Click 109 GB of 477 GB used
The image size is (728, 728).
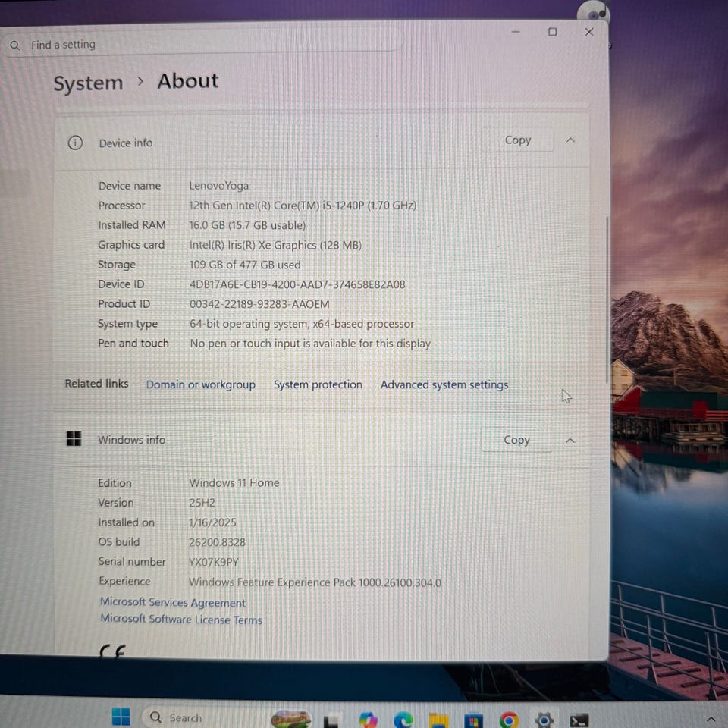(245, 265)
